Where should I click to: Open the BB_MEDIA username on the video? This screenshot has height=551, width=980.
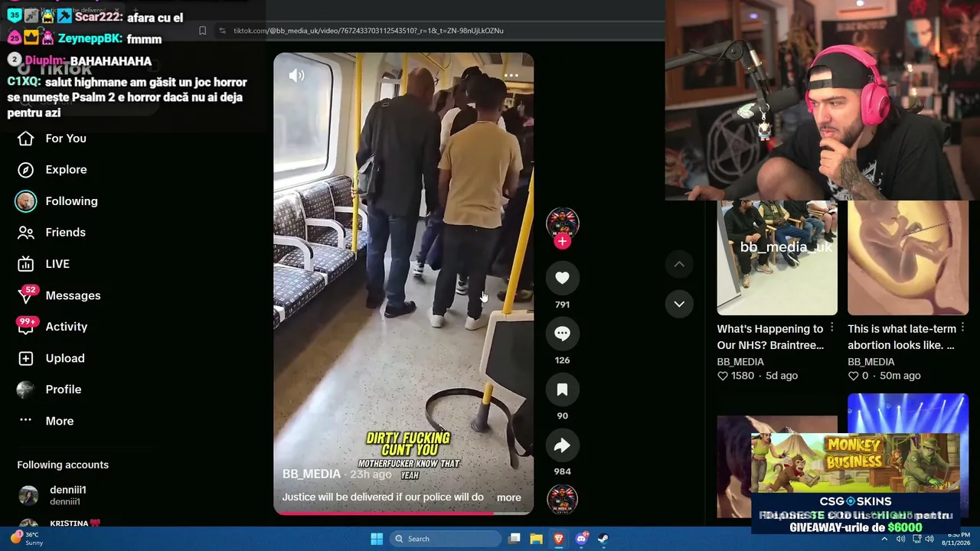tap(312, 474)
